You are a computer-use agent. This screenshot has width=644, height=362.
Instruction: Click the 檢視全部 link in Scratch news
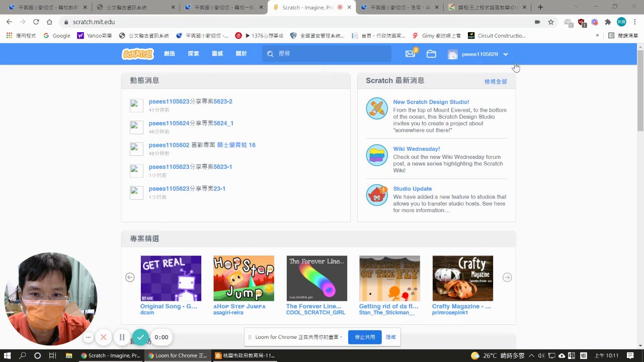(496, 81)
